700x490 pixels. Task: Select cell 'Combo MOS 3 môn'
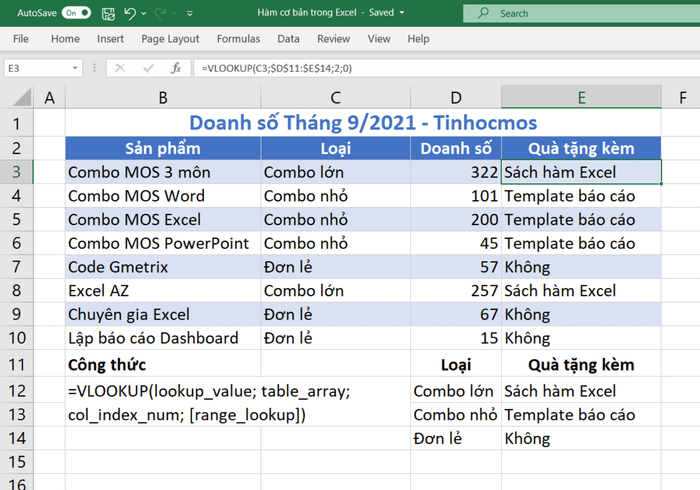163,172
